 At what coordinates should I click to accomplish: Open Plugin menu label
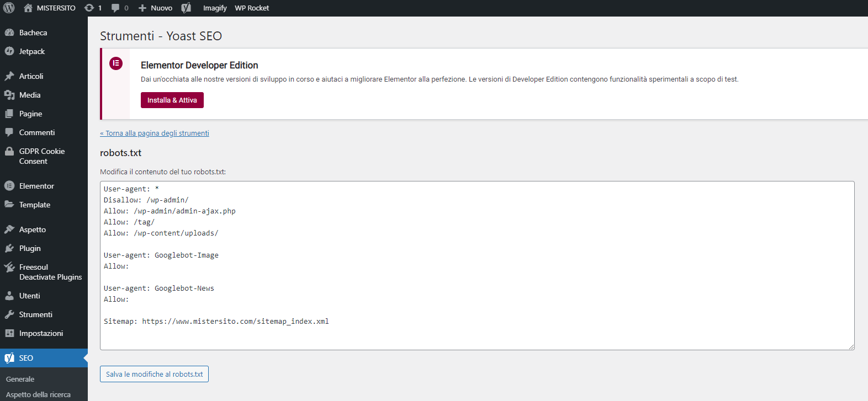[30, 248]
